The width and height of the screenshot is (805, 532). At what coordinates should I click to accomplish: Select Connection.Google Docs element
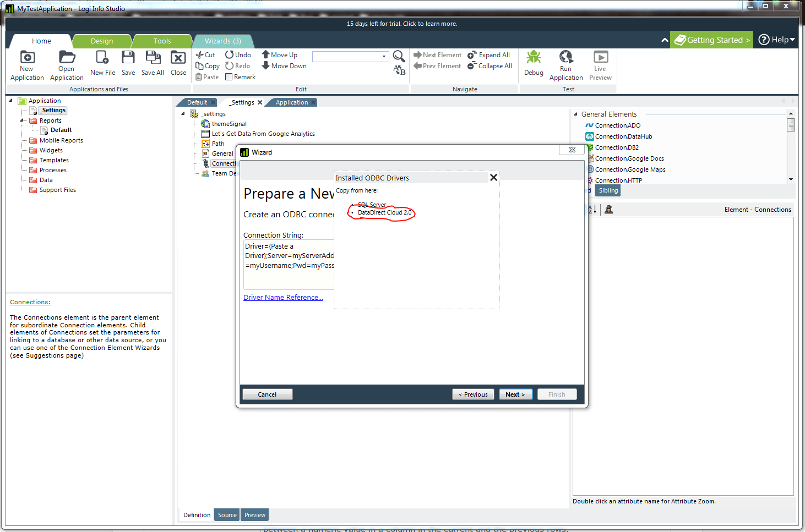(x=629, y=158)
